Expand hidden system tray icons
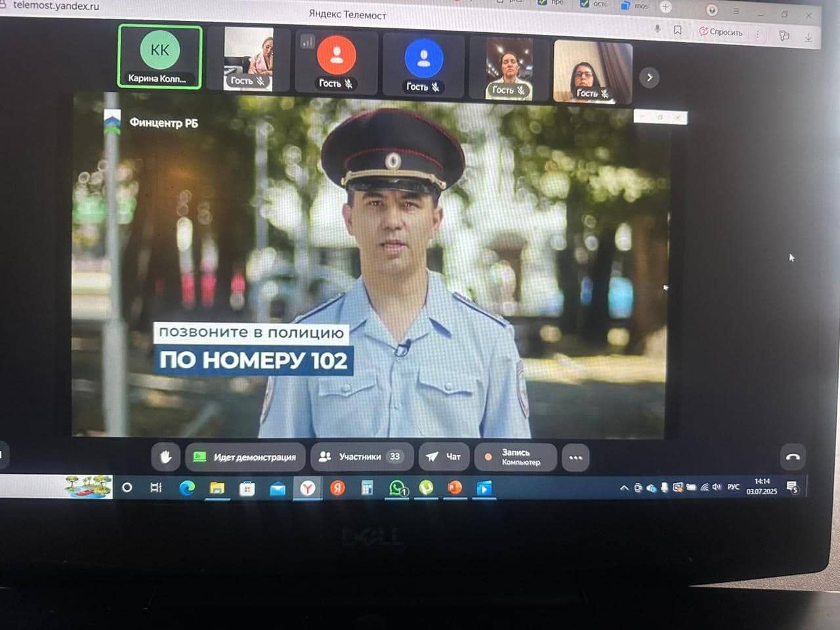This screenshot has width=840, height=630. (624, 488)
